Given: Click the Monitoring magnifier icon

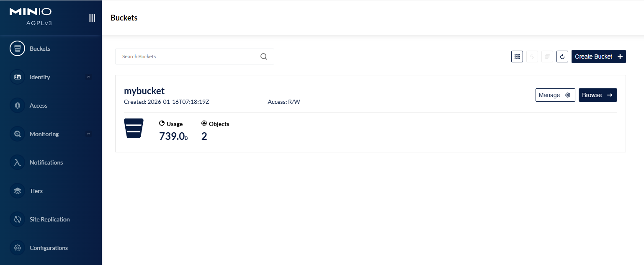Looking at the screenshot, I should point(18,134).
